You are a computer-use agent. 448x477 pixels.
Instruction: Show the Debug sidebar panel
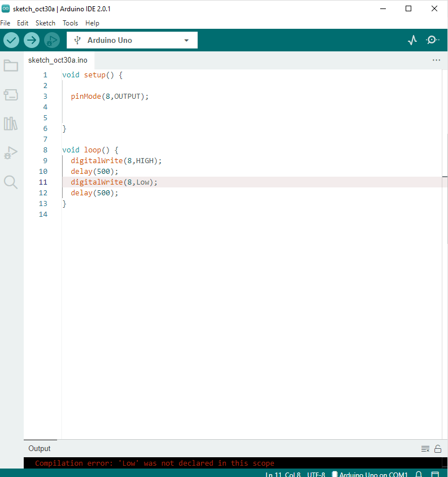(x=11, y=152)
